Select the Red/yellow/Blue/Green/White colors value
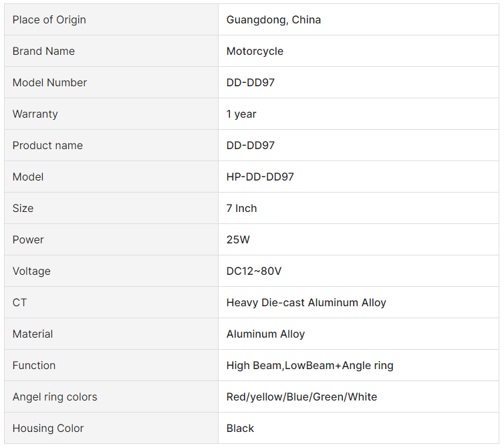This screenshot has height=448, width=504. [301, 397]
